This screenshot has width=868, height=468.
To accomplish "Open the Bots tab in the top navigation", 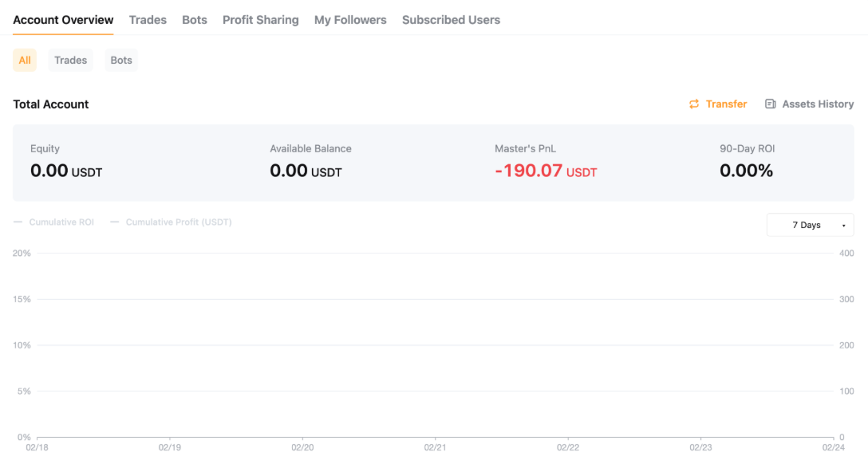I will pyautogui.click(x=195, y=20).
